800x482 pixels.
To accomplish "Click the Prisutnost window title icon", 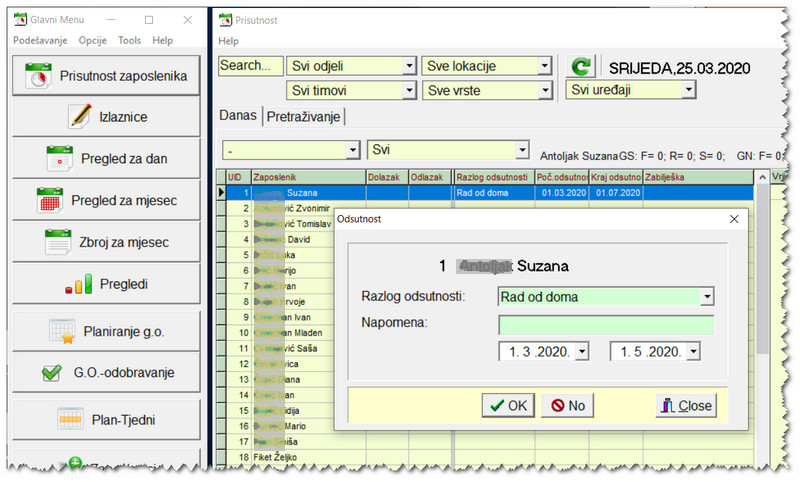I will click(225, 20).
